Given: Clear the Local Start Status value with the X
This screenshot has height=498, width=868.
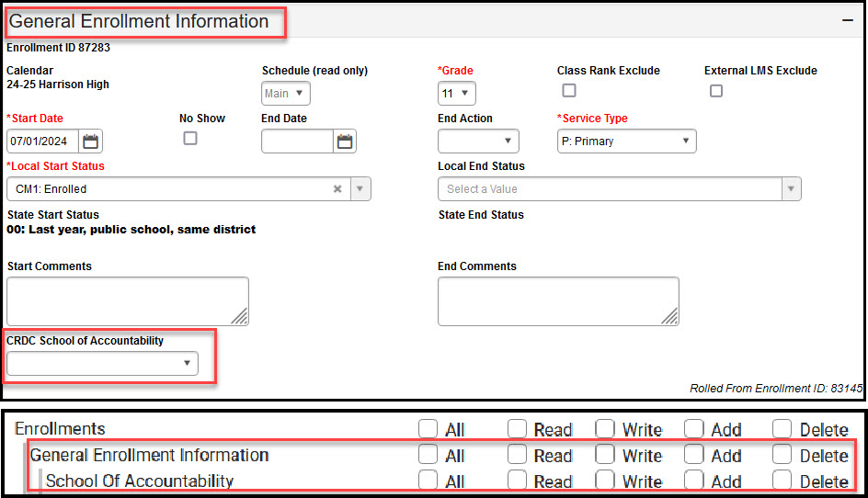Looking at the screenshot, I should click(337, 189).
